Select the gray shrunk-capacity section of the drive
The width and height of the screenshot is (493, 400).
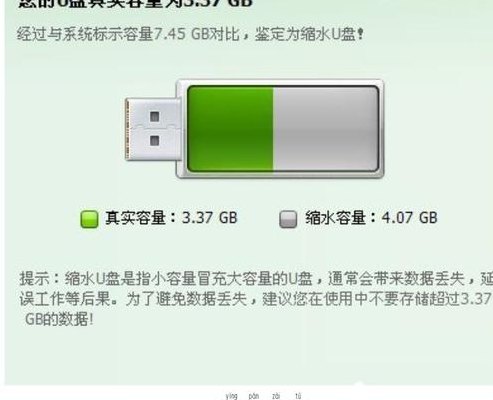click(x=326, y=129)
